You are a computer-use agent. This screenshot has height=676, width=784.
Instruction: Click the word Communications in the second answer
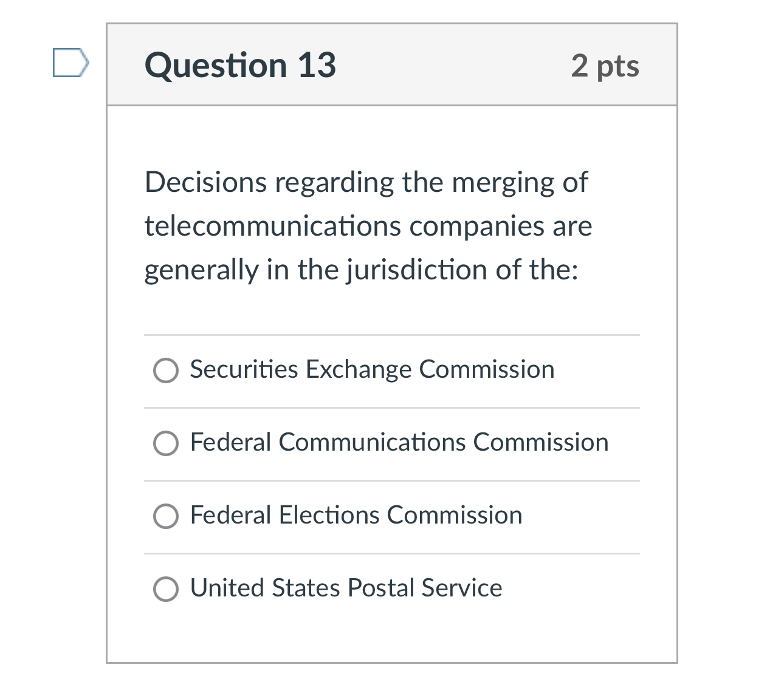372,442
